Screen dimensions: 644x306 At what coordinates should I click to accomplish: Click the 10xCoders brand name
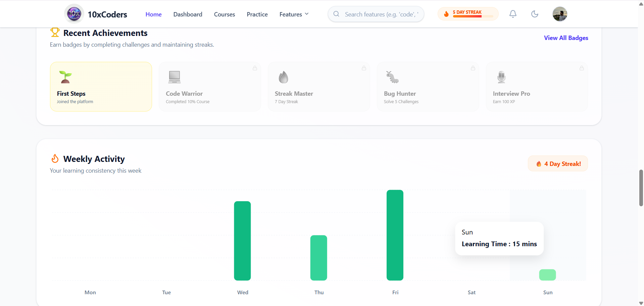coord(107,14)
